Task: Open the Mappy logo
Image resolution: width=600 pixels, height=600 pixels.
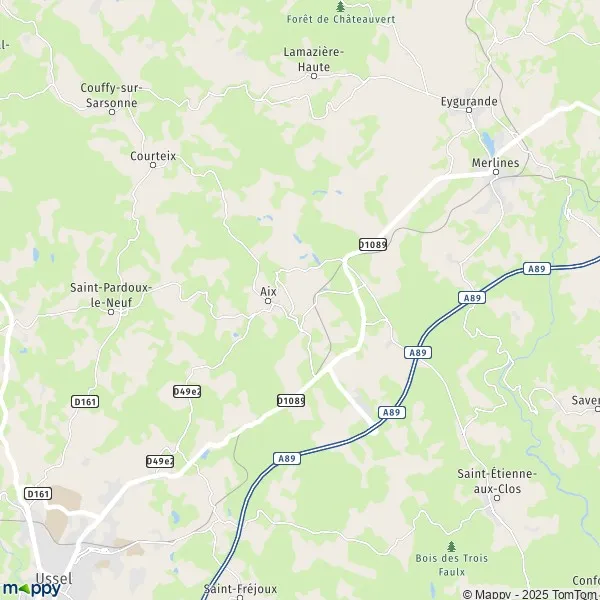Action: coord(32,588)
